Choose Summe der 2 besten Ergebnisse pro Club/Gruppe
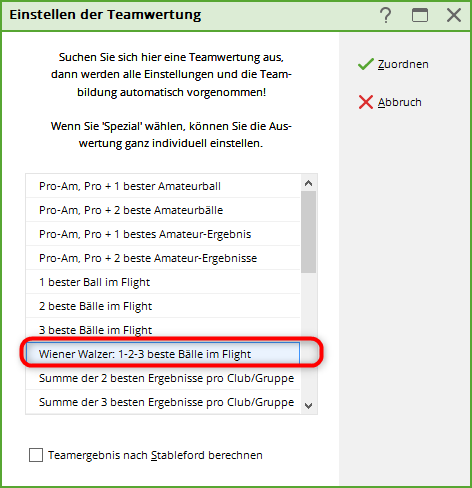 click(x=163, y=378)
